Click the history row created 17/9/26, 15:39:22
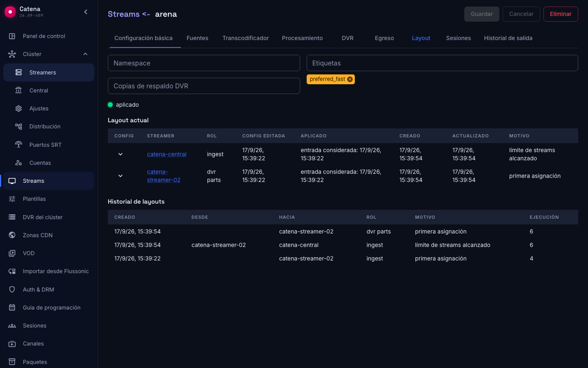Screen dimensions: 588x368 343,258
